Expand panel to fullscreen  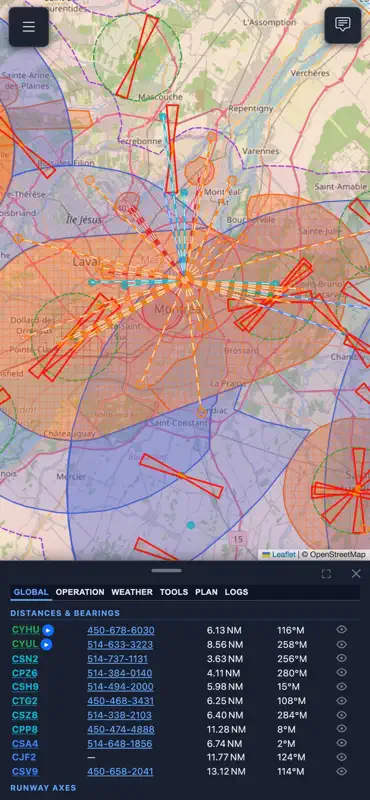pyautogui.click(x=326, y=574)
